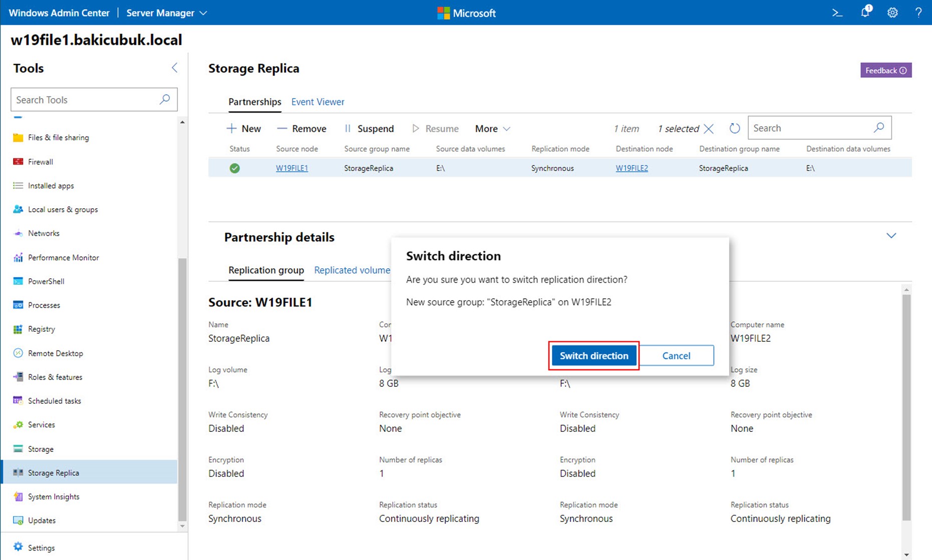
Task: Click the Microsoft logo in the header
Action: pos(466,13)
